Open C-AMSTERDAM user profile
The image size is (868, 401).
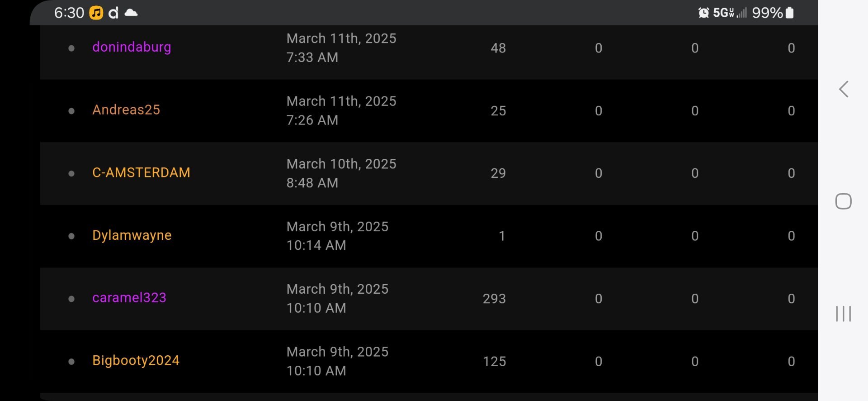point(141,172)
